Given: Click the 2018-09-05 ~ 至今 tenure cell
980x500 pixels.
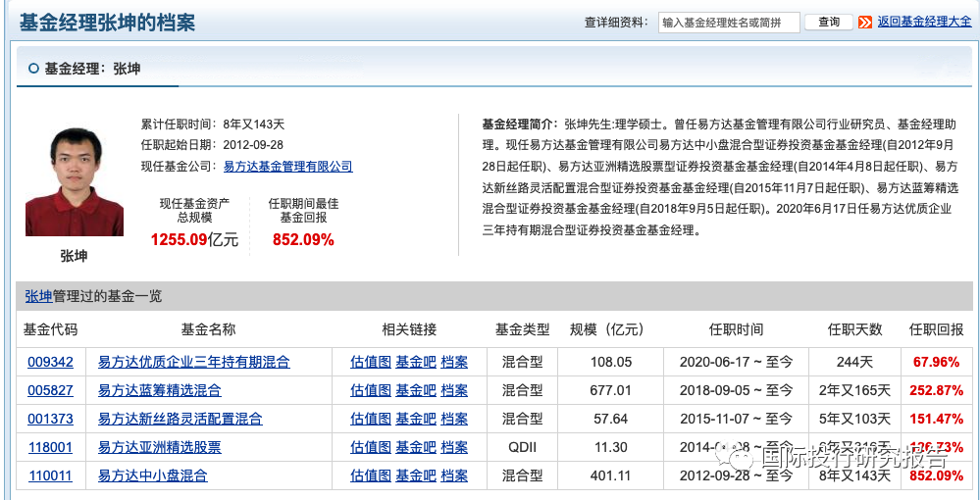Looking at the screenshot, I should click(737, 390).
